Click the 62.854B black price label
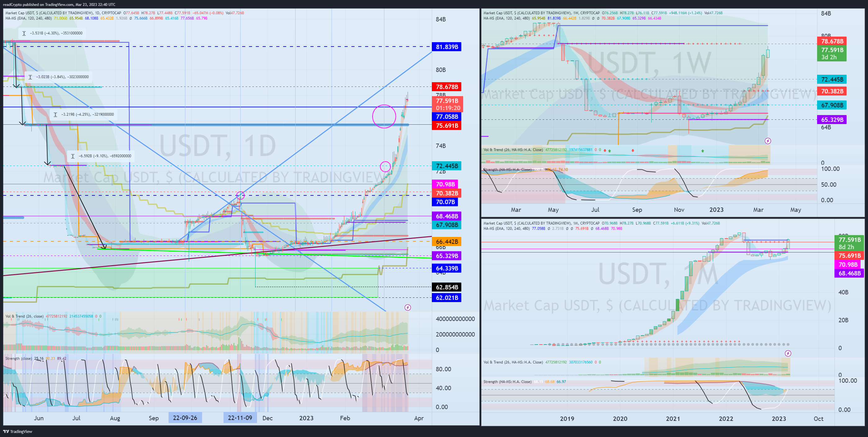The height and width of the screenshot is (437, 868). coord(447,287)
